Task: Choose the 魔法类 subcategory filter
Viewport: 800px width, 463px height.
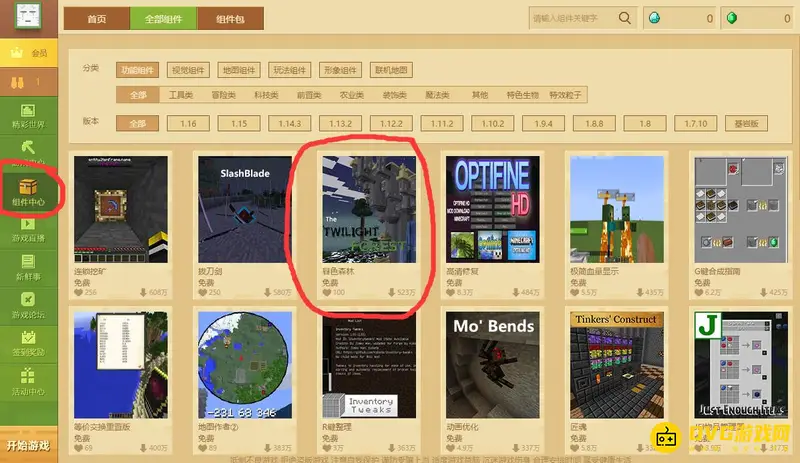Action: (x=434, y=95)
